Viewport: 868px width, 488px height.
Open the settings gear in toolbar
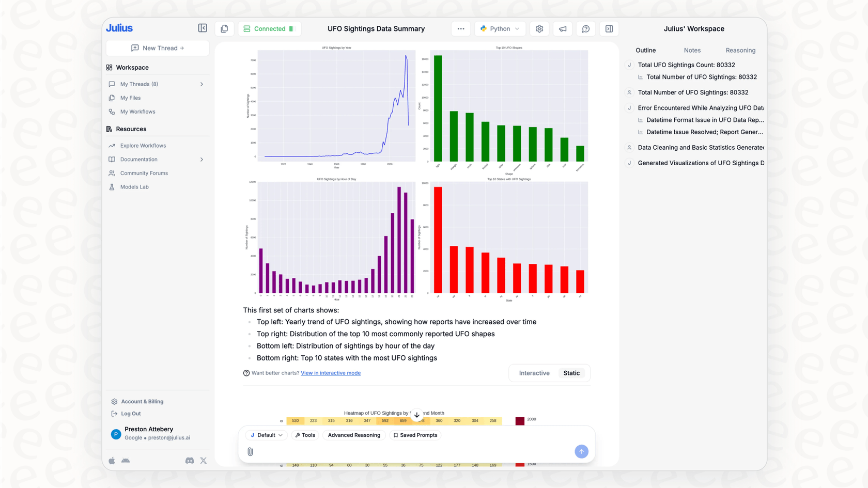(539, 29)
